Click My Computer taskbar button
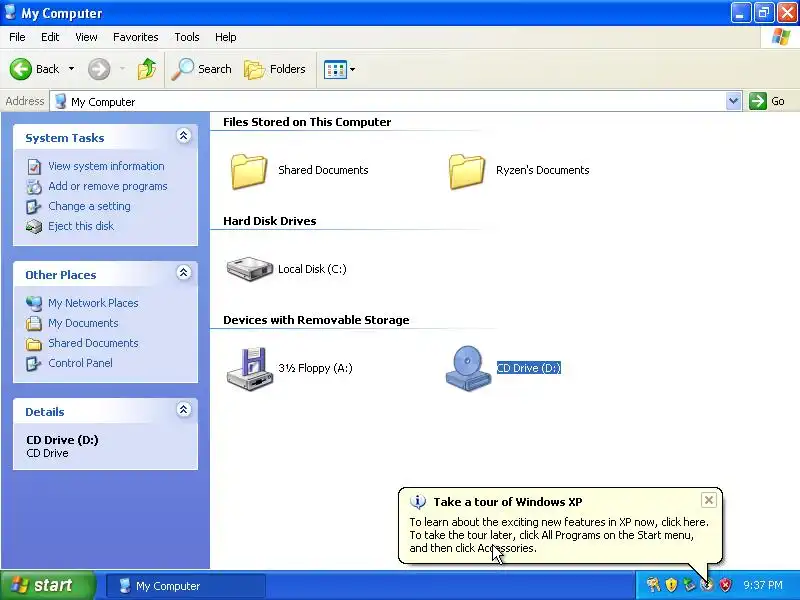 [x=186, y=586]
